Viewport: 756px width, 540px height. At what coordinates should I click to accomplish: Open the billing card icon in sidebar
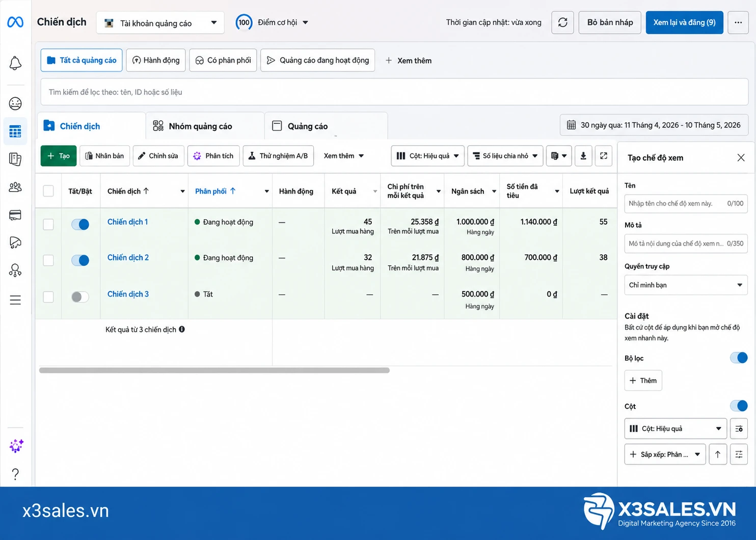15,215
